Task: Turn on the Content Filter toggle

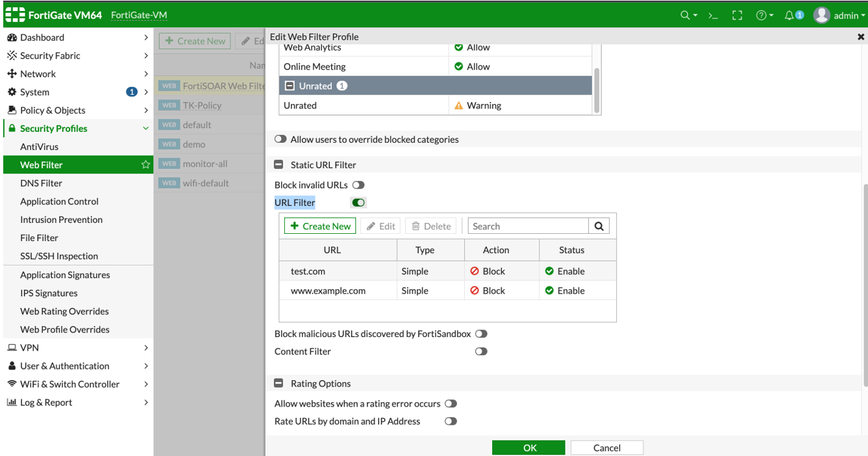Action: click(480, 351)
